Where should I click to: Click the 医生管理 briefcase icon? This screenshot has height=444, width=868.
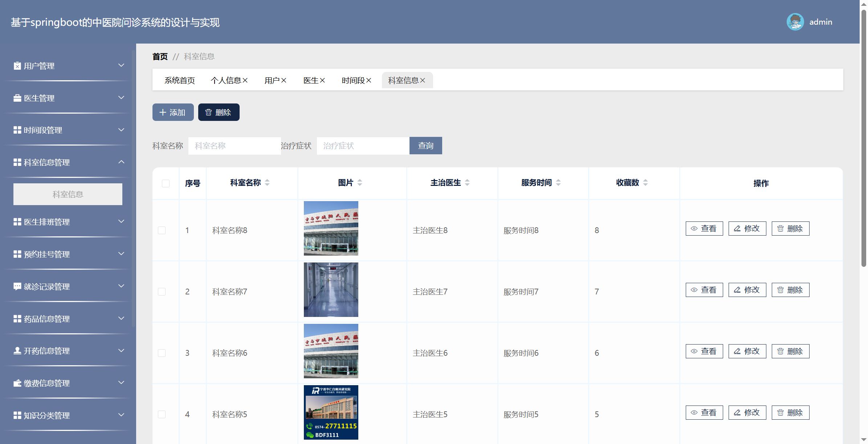coord(17,98)
